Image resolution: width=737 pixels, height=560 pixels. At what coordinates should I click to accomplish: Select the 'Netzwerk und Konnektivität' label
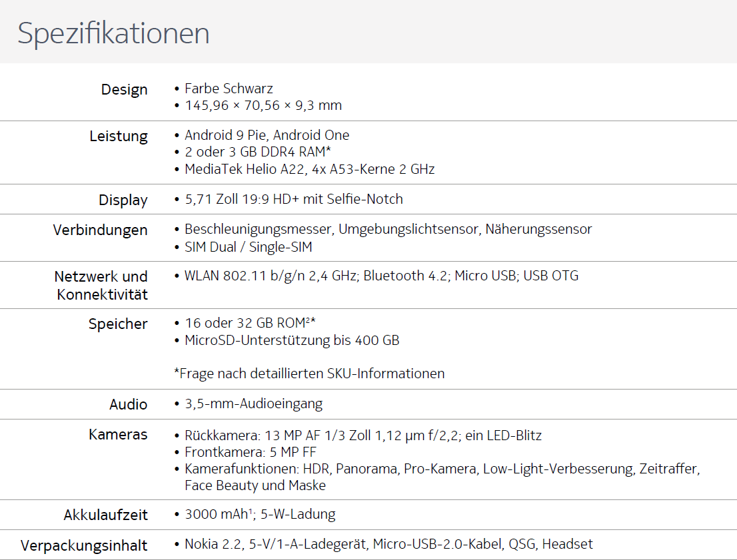[x=101, y=285]
